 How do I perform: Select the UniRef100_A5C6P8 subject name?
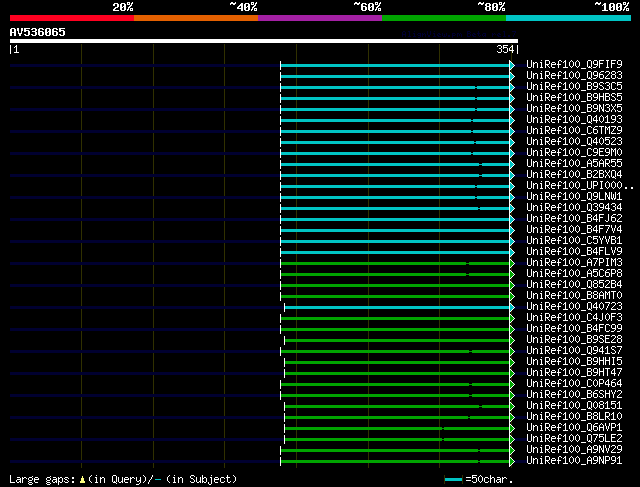coord(574,274)
